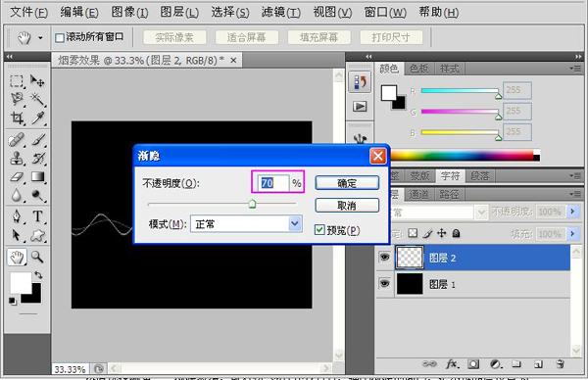This screenshot has height=380, width=588.
Task: Expand the layer fill 填充 arrow
Action: tap(573, 234)
